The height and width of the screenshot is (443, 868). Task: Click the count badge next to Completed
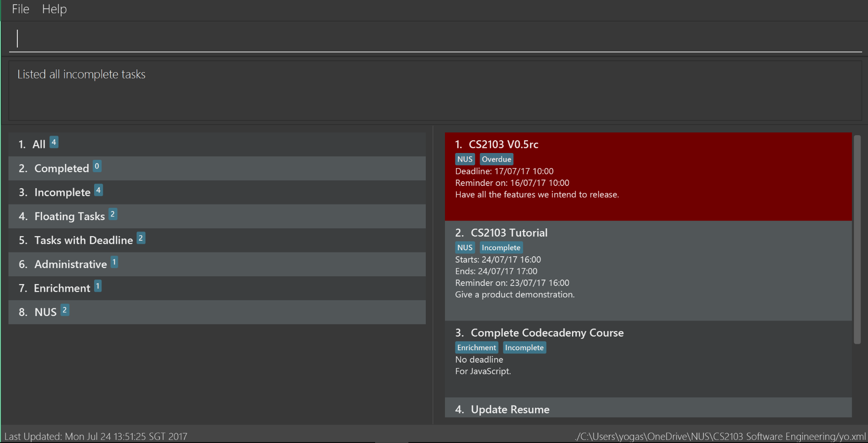pyautogui.click(x=97, y=166)
